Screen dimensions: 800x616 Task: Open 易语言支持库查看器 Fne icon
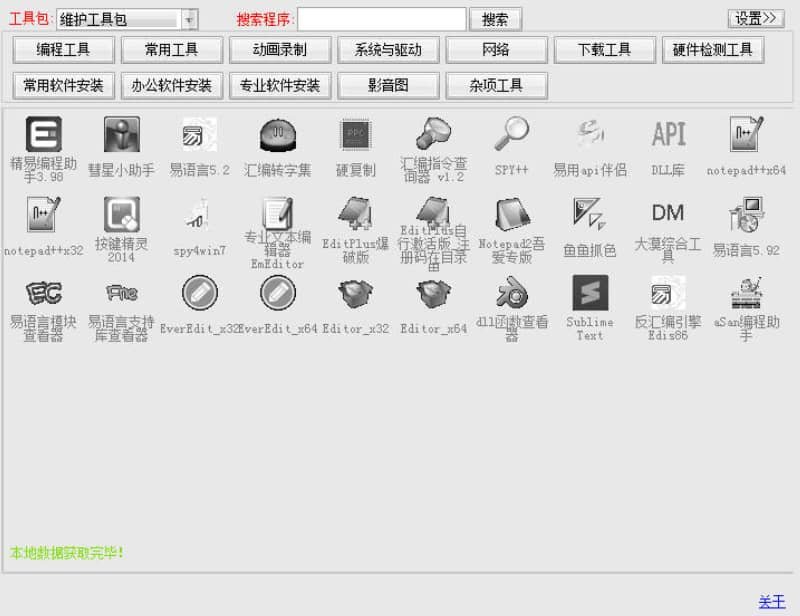[121, 293]
